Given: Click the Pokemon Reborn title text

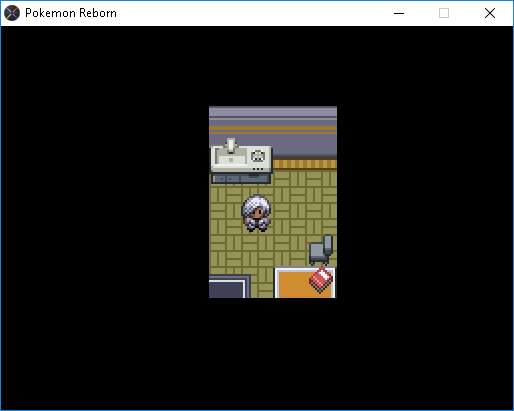Looking at the screenshot, I should (71, 13).
